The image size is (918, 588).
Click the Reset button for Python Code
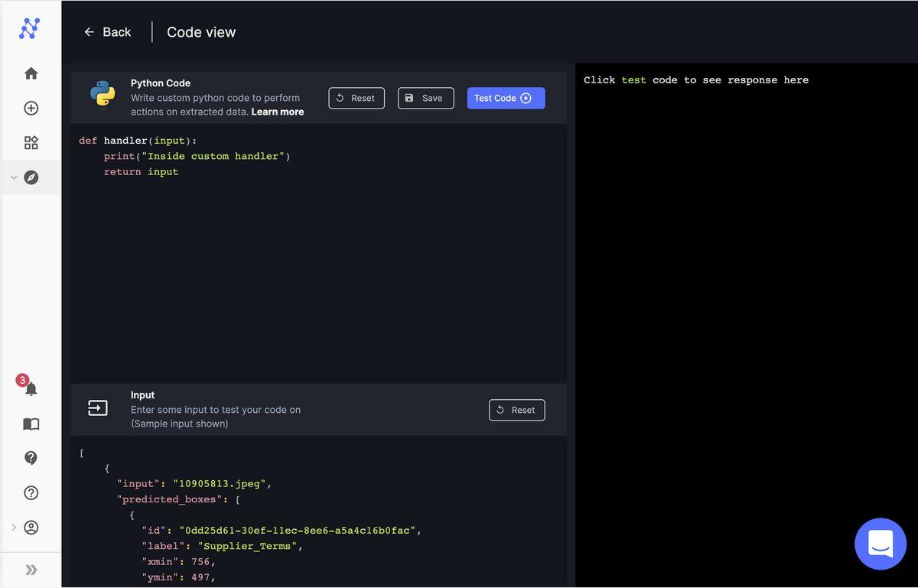pyautogui.click(x=356, y=98)
